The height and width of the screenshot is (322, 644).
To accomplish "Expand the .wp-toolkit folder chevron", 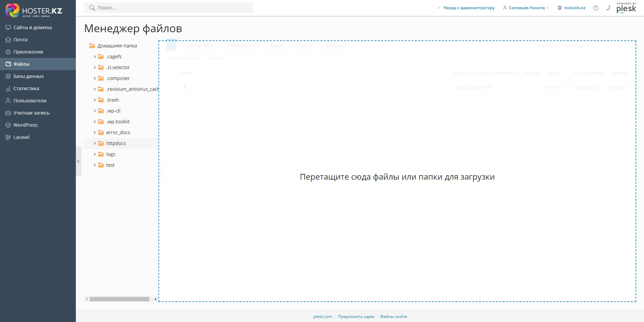I will pyautogui.click(x=95, y=122).
